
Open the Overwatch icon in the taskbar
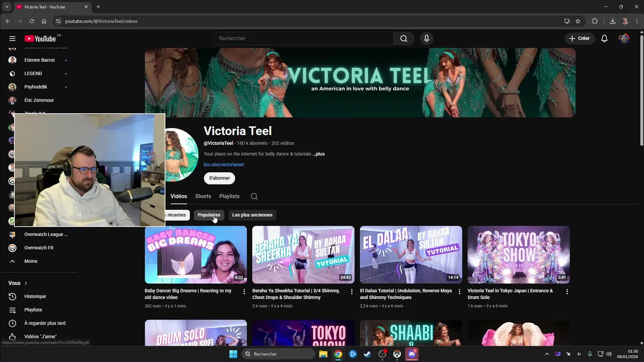(x=397, y=354)
